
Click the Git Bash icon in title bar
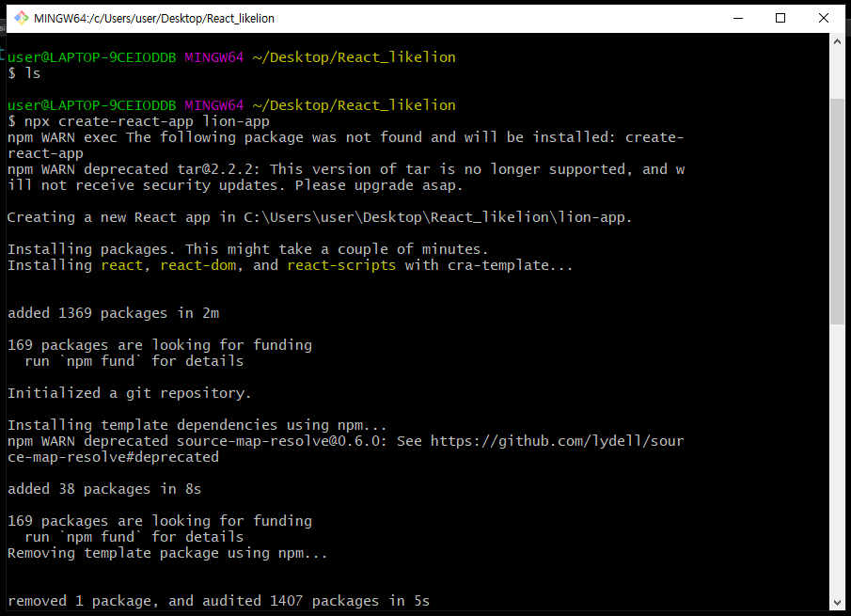coord(22,18)
